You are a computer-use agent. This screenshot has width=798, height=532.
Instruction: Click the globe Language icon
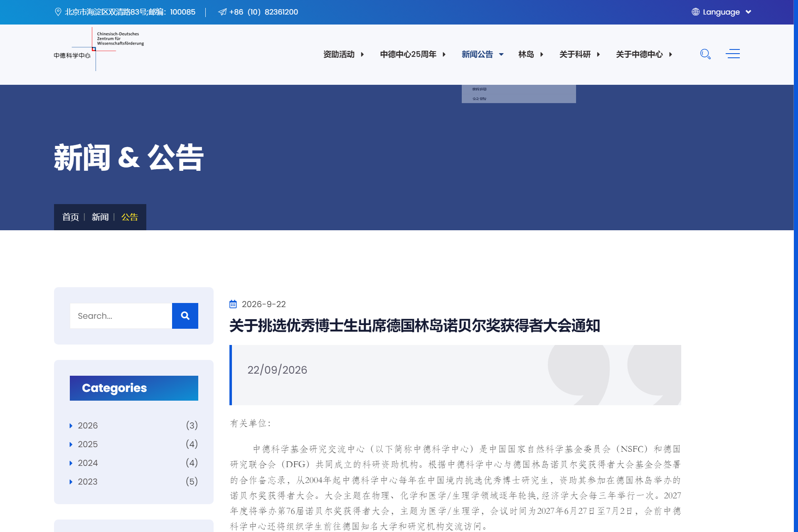pyautogui.click(x=695, y=12)
